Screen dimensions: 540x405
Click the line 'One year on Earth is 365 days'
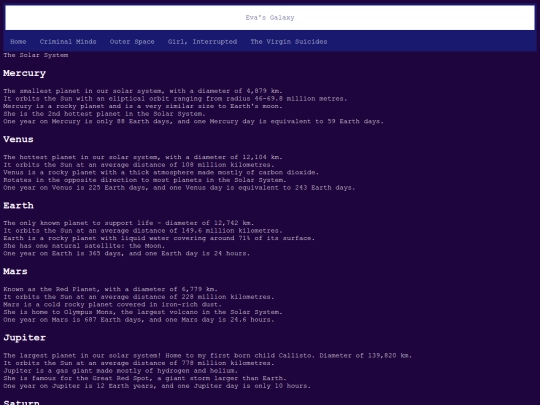(127, 253)
